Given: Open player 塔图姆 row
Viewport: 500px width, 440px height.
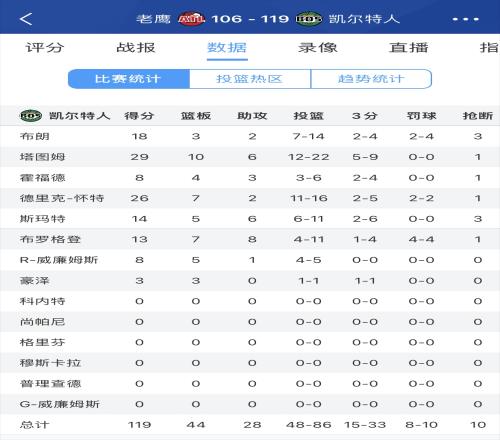Looking at the screenshot, I should tap(250, 157).
